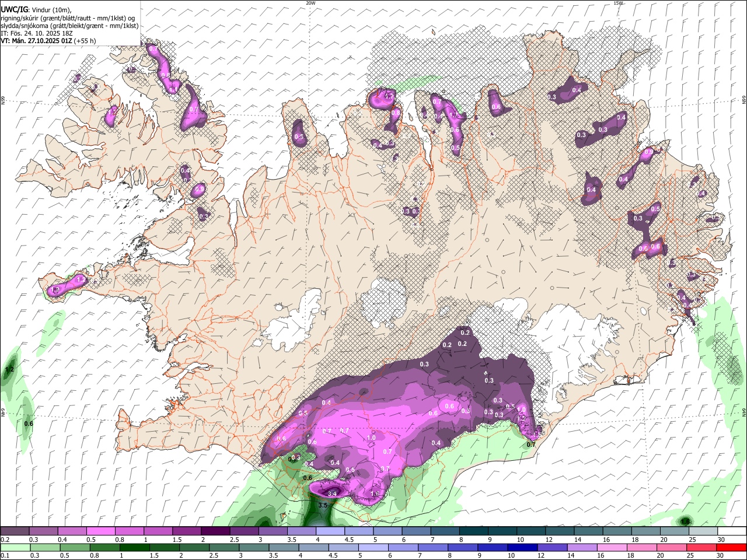Click the light lavender 4–4.5 swatch, upper legend row
The image size is (747, 560).
pos(330,531)
